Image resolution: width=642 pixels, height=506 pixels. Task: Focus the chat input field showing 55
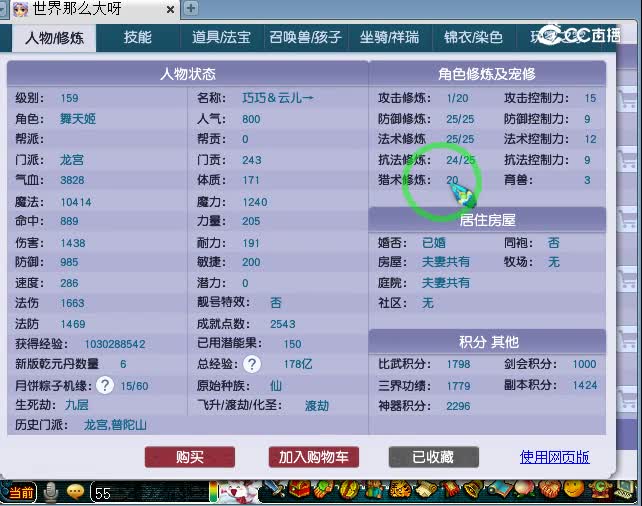pos(149,493)
